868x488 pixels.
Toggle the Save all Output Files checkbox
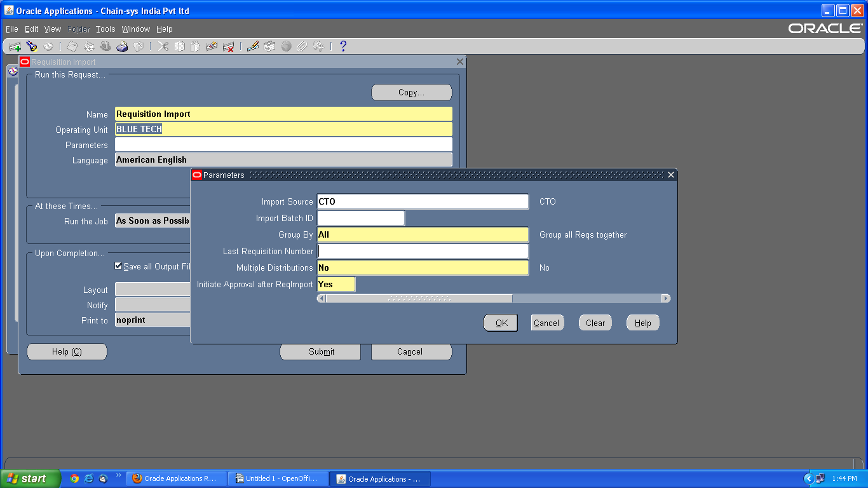[118, 266]
